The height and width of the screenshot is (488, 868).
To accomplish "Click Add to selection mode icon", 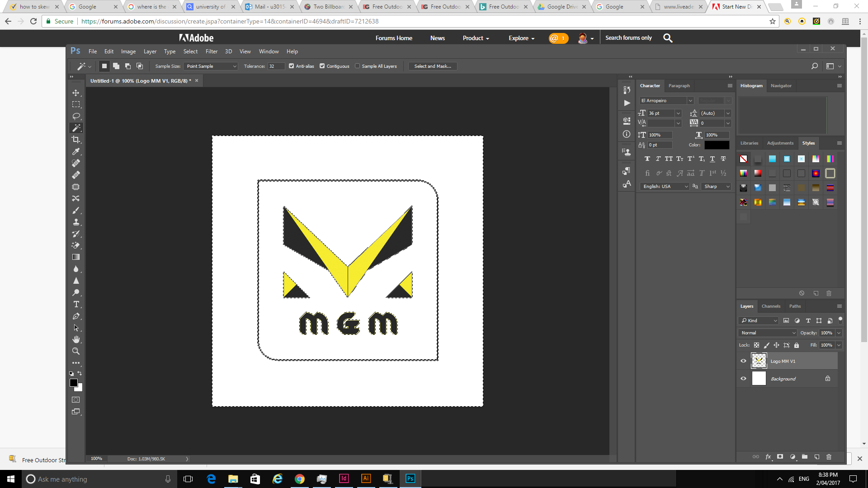I will 116,66.
